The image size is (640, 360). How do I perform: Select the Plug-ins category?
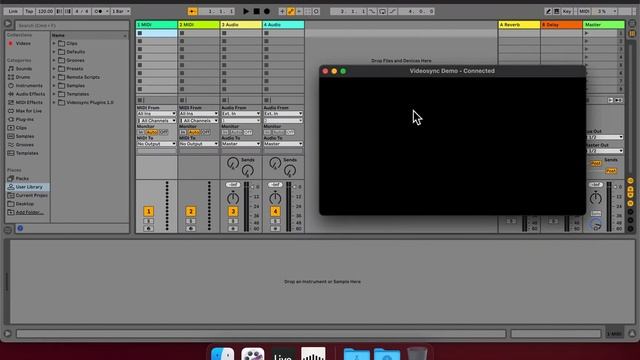pyautogui.click(x=24, y=120)
